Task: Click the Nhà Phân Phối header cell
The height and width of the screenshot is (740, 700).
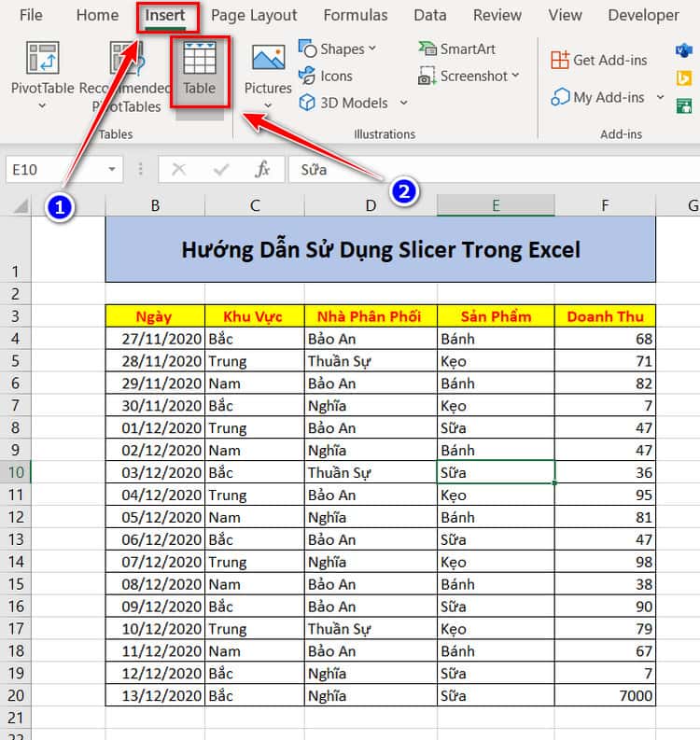Action: point(371,316)
